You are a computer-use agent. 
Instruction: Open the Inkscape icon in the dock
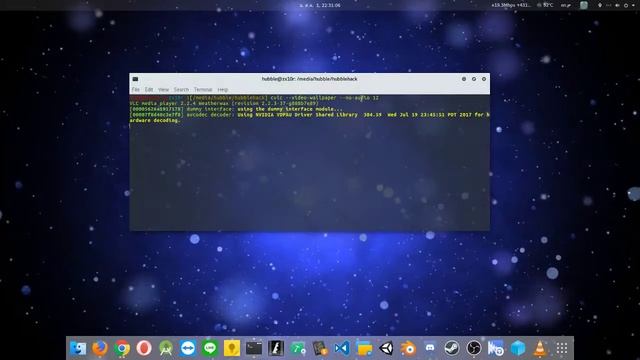point(276,348)
